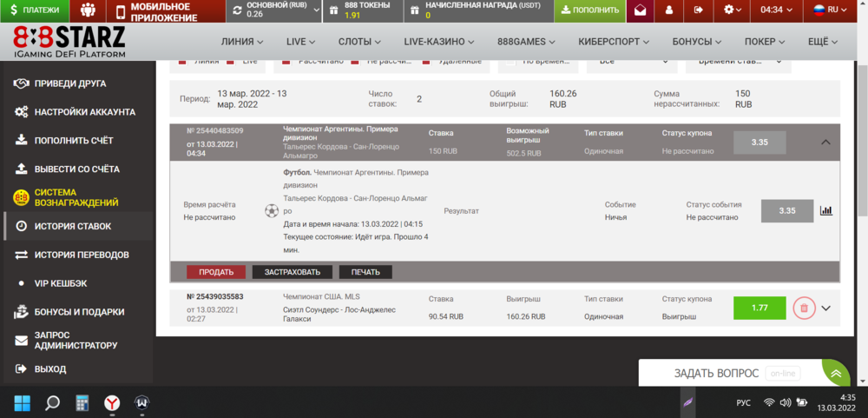Click the upload icon by Вывести со счёта
The image size is (868, 418).
point(21,169)
